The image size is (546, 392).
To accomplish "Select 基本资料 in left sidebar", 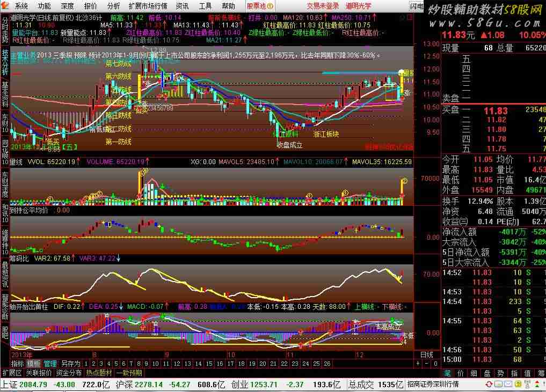I will (5, 94).
